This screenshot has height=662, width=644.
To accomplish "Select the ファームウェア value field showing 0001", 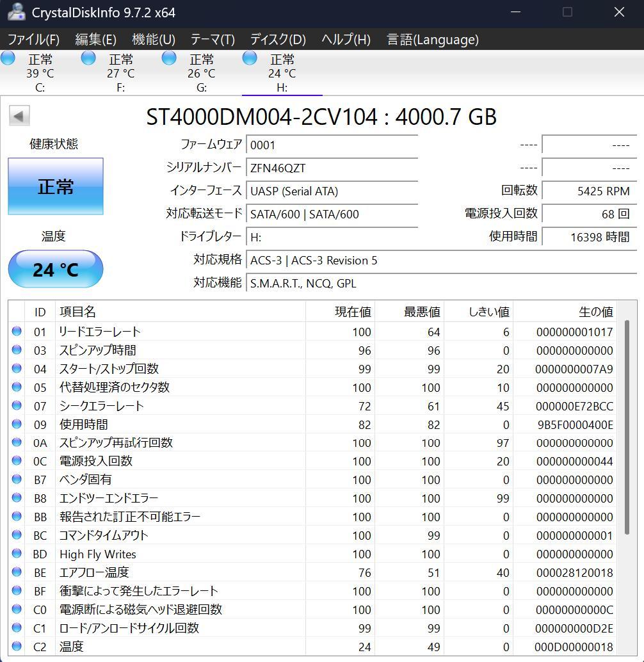I will coord(332,145).
